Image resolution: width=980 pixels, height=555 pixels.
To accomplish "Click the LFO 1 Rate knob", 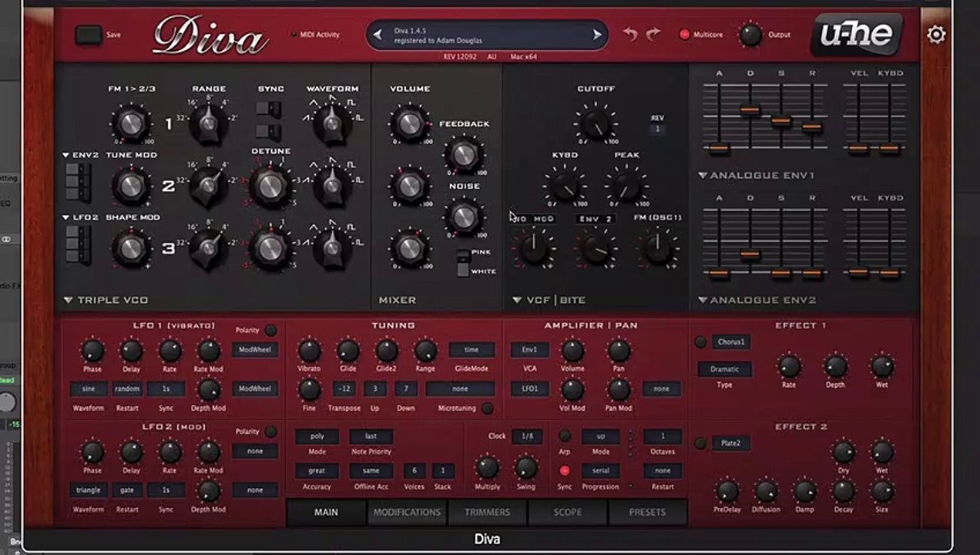I will (170, 351).
